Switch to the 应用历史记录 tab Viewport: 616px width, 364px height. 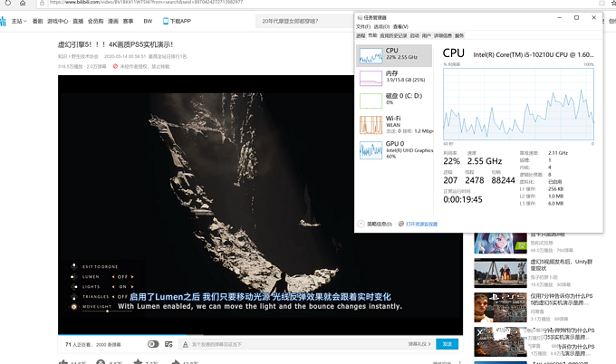click(x=393, y=35)
